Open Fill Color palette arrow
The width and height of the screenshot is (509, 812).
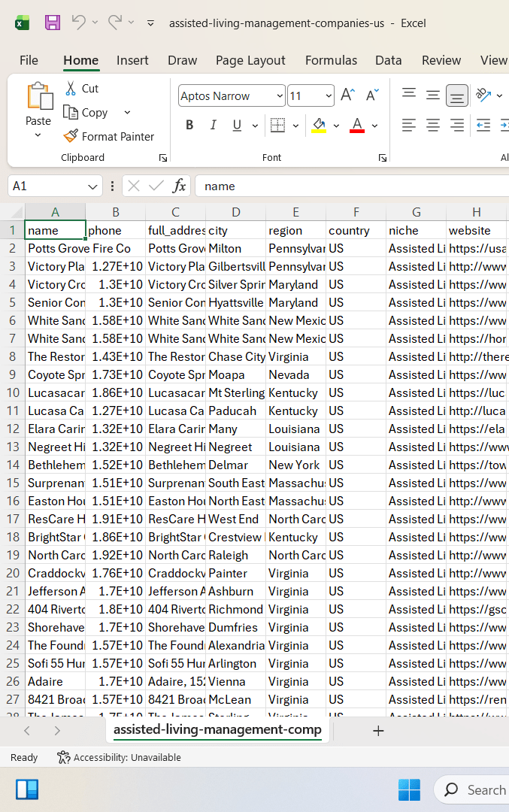[x=336, y=126]
